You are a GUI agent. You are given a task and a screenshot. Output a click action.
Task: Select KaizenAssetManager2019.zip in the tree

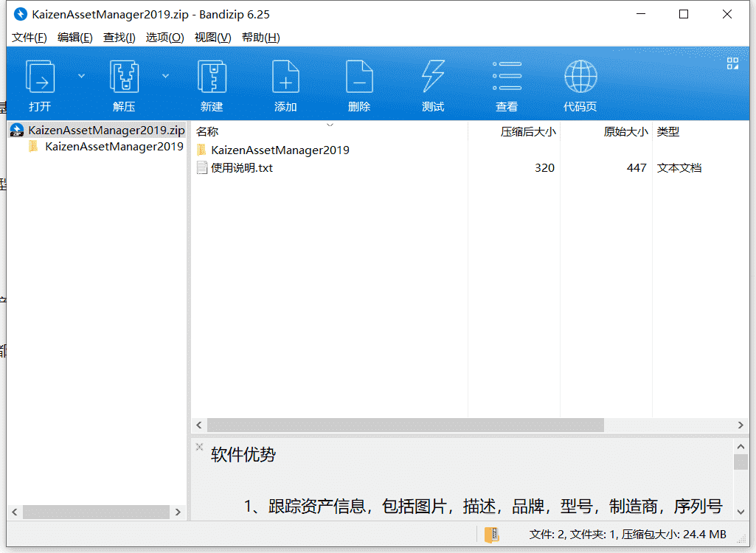[x=97, y=131]
